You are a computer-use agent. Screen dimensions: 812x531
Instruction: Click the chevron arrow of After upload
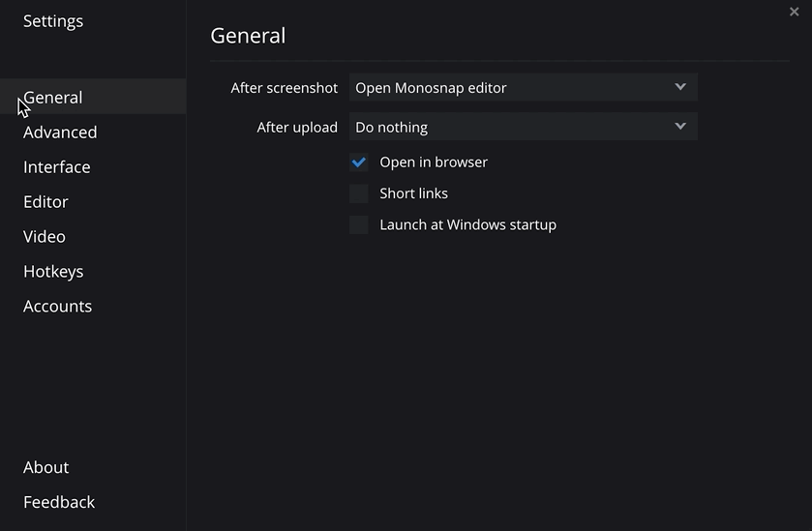[x=680, y=127]
